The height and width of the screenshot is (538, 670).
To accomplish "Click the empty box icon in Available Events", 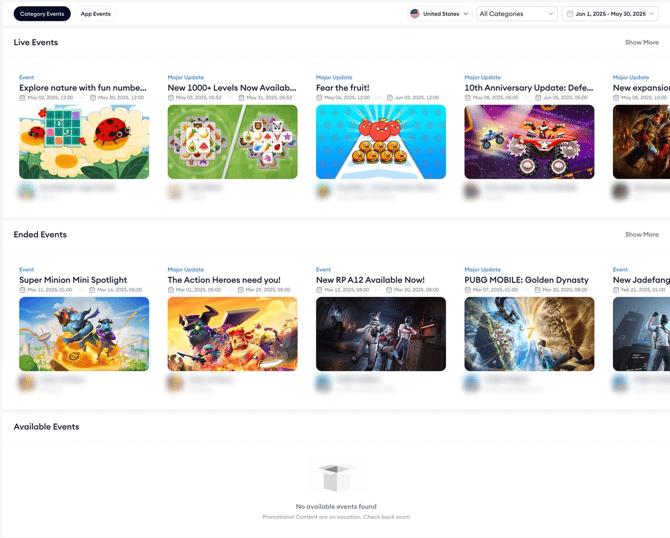I will tap(336, 477).
